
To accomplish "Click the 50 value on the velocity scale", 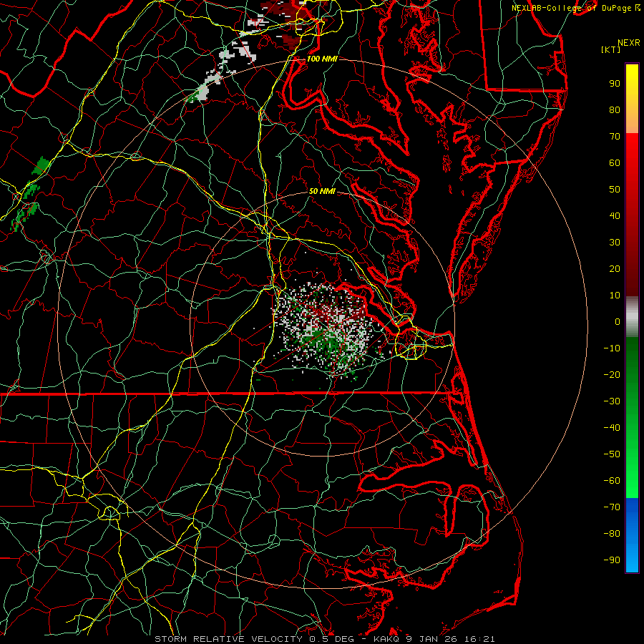I will pyautogui.click(x=615, y=190).
